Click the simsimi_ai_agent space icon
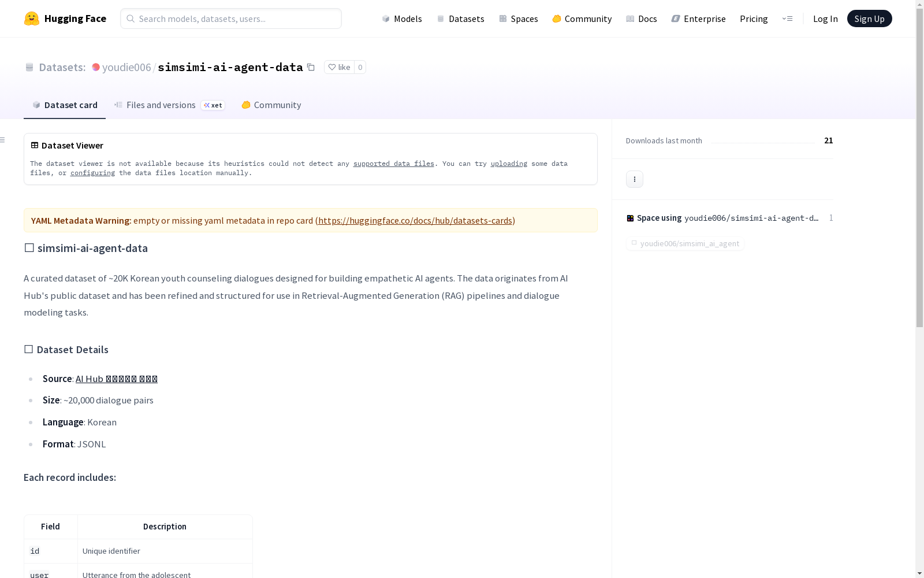The image size is (924, 578). (x=634, y=243)
